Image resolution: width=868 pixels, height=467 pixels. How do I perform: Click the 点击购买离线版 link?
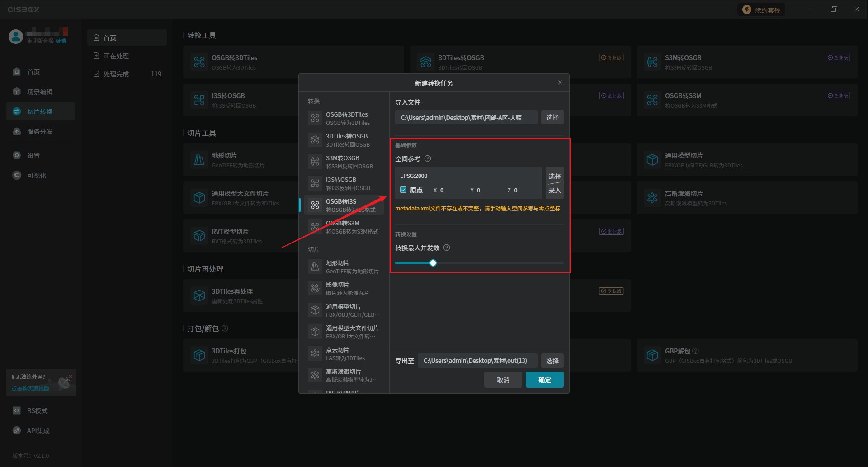(x=30, y=389)
